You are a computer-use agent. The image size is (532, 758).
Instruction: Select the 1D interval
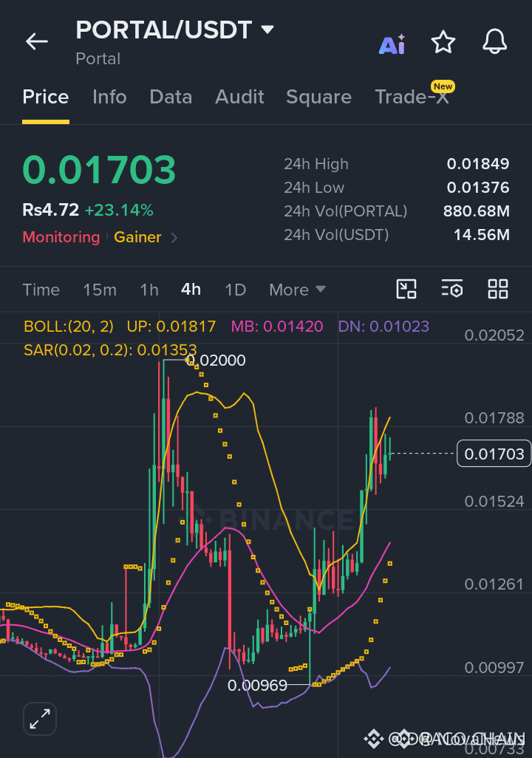(236, 290)
